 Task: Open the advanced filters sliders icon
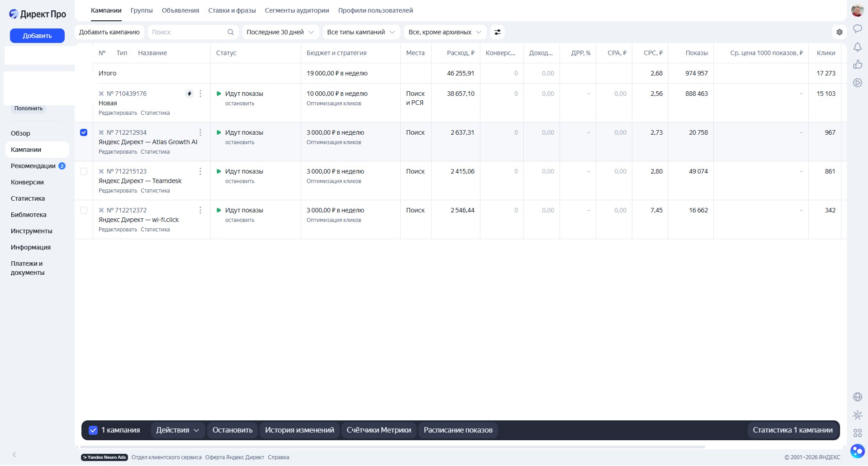click(x=498, y=32)
